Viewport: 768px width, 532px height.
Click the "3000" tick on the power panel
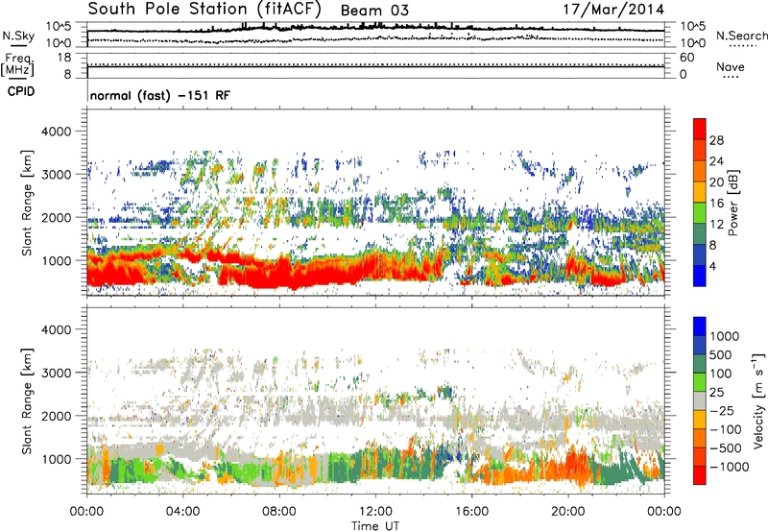point(56,175)
